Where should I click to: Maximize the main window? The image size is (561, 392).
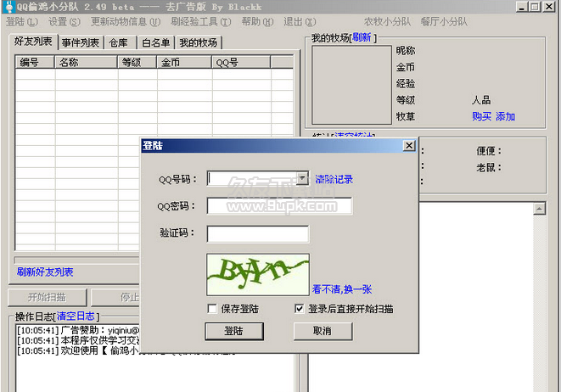[x=535, y=7]
